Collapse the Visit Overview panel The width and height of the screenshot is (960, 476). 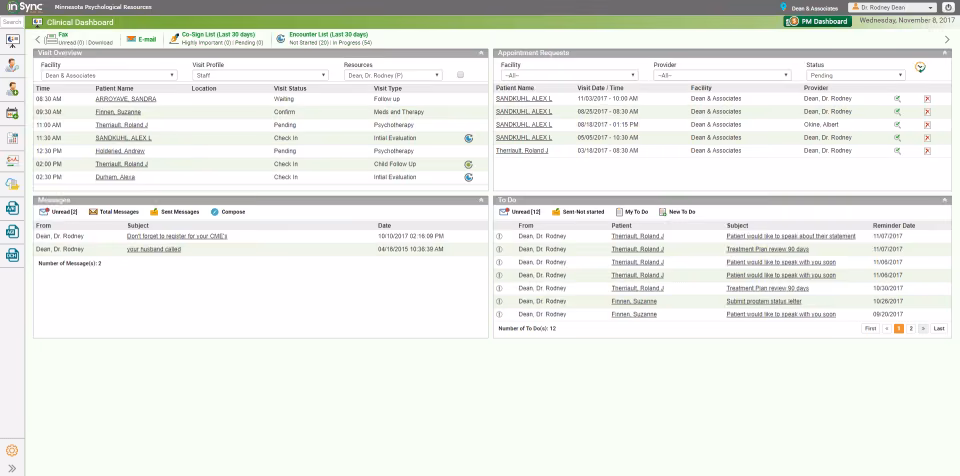[x=481, y=53]
